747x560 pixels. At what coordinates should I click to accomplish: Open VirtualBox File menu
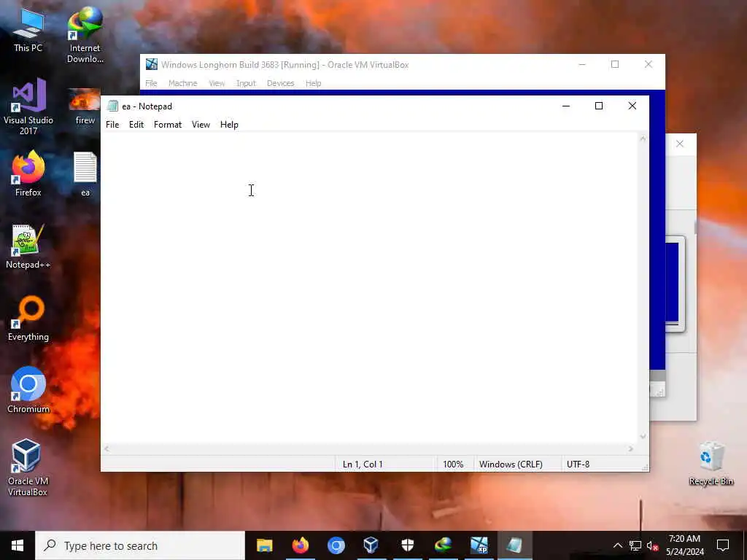click(x=151, y=83)
